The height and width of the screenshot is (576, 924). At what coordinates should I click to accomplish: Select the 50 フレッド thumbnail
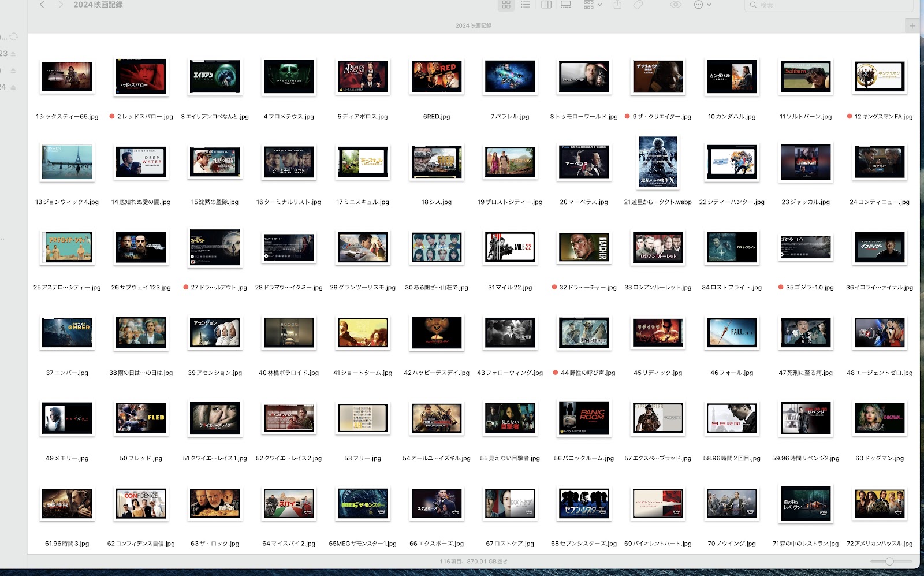(x=141, y=418)
